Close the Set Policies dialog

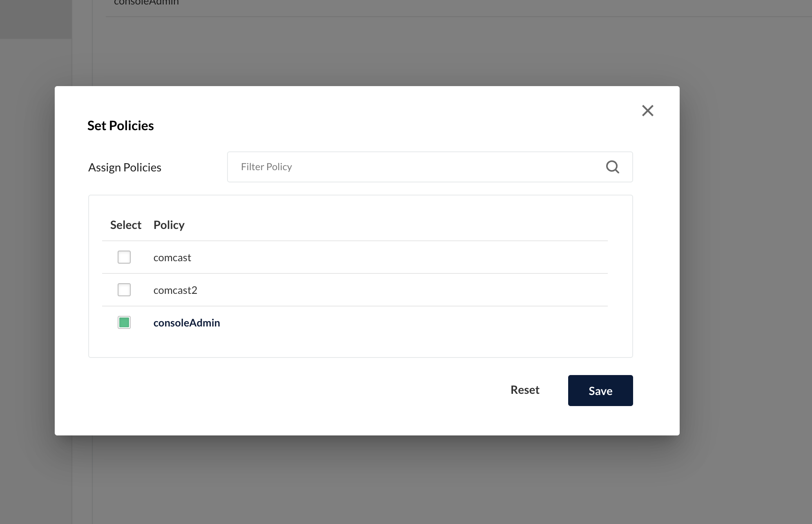click(x=647, y=111)
